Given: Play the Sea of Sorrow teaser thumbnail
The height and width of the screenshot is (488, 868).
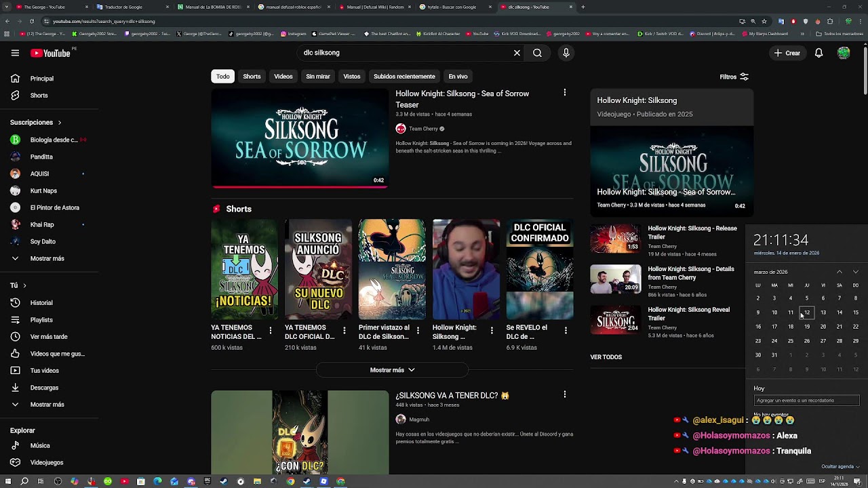Looking at the screenshot, I should pos(300,138).
